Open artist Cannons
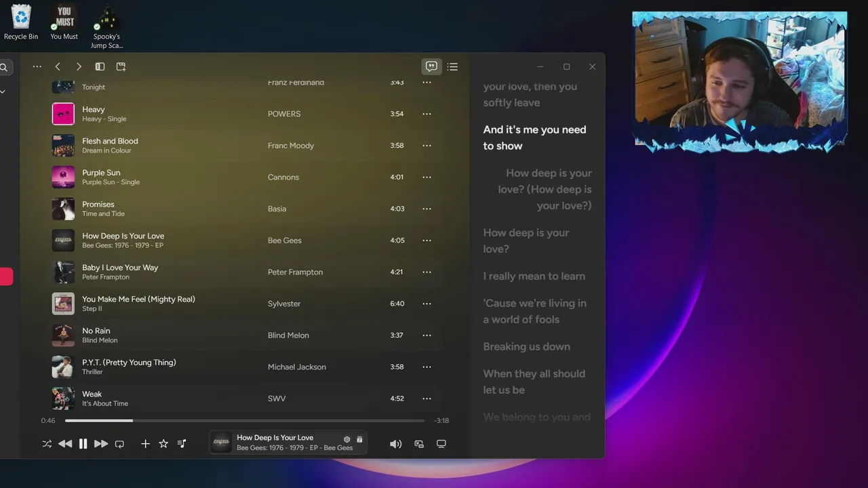The width and height of the screenshot is (868, 488). coord(283,177)
